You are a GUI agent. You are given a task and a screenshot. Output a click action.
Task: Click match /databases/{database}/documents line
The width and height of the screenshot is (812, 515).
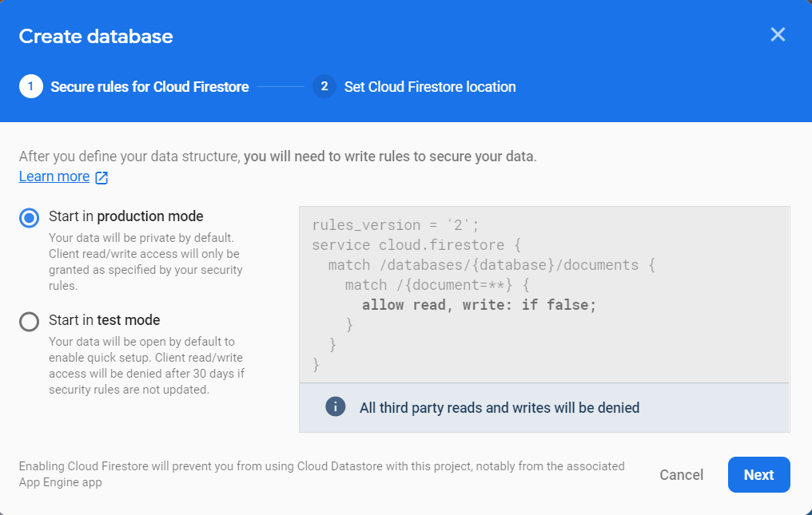(x=492, y=265)
